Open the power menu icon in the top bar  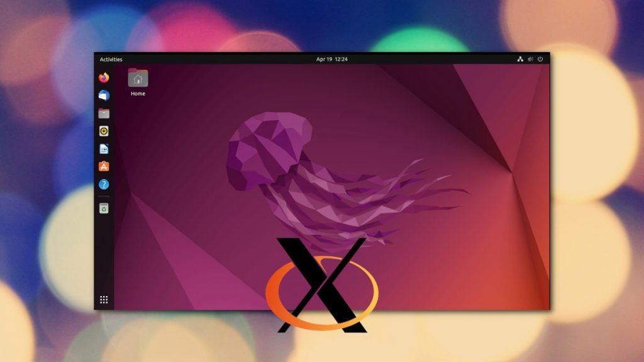[x=540, y=59]
